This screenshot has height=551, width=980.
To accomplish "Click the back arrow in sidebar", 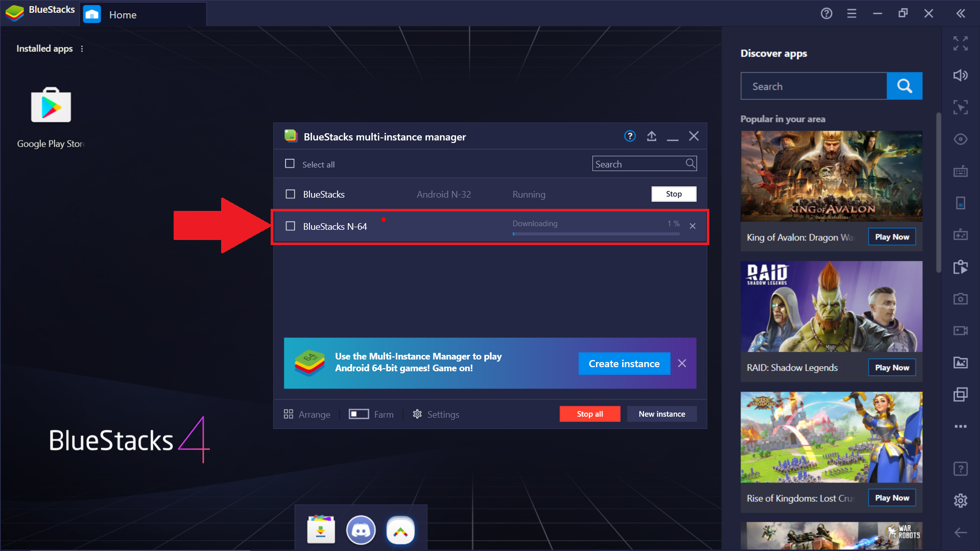I will pos(960,533).
